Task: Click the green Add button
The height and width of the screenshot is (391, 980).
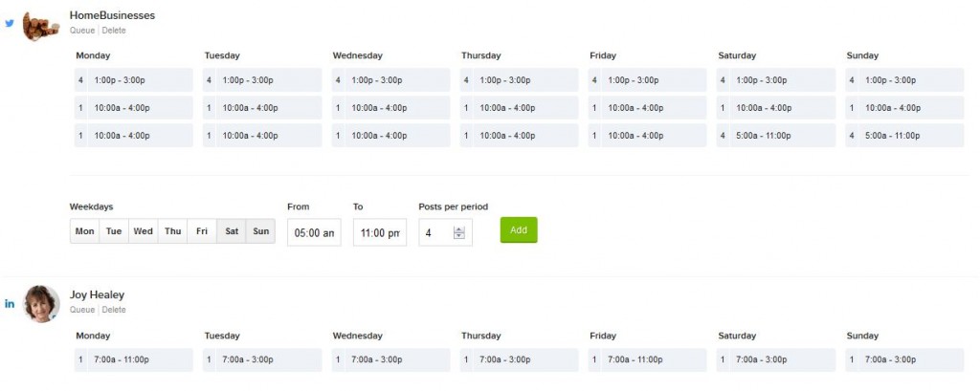Action: (x=519, y=229)
